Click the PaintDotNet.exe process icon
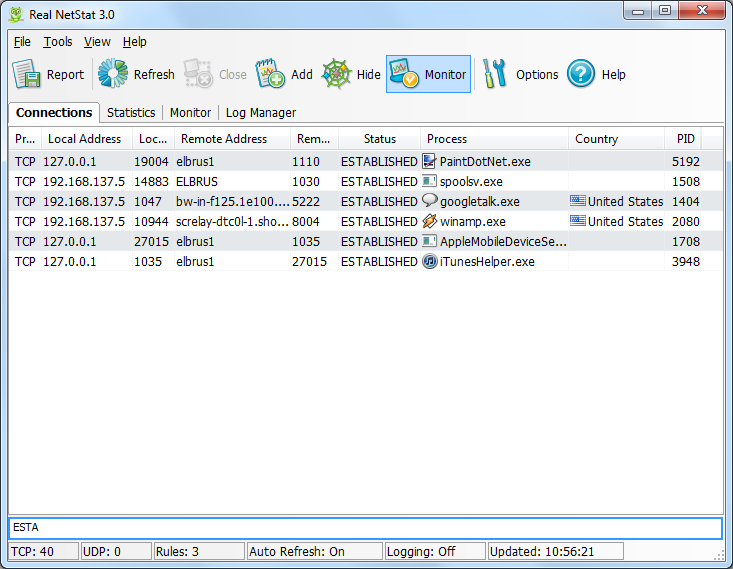The image size is (733, 569). [x=429, y=161]
